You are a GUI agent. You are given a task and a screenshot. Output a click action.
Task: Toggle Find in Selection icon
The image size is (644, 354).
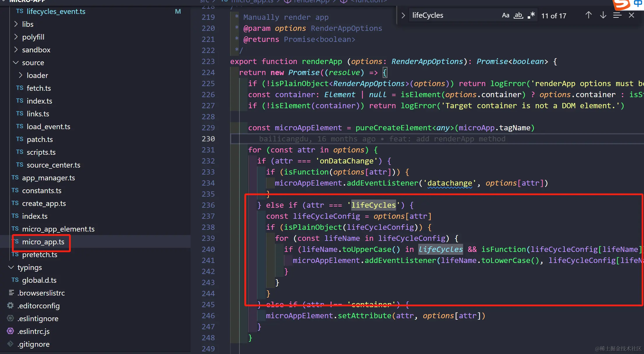617,15
